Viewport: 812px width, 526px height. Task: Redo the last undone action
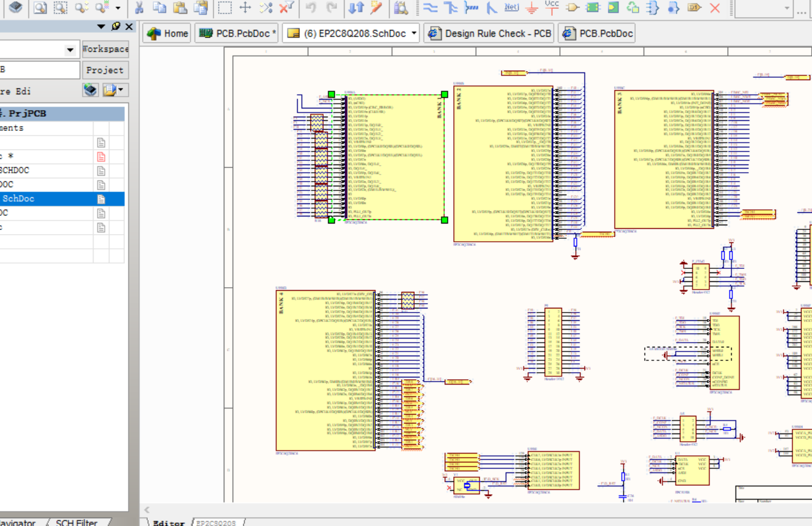332,8
